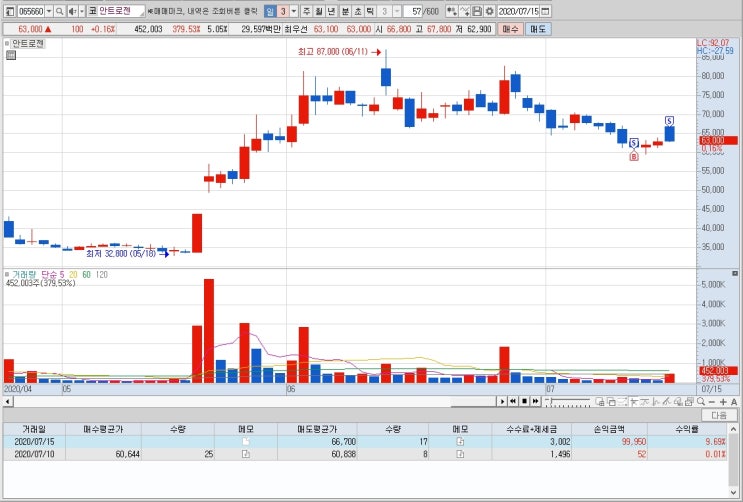This screenshot has height=502, width=743.
Task: Open chart settings gear icon
Action: tap(489, 11)
